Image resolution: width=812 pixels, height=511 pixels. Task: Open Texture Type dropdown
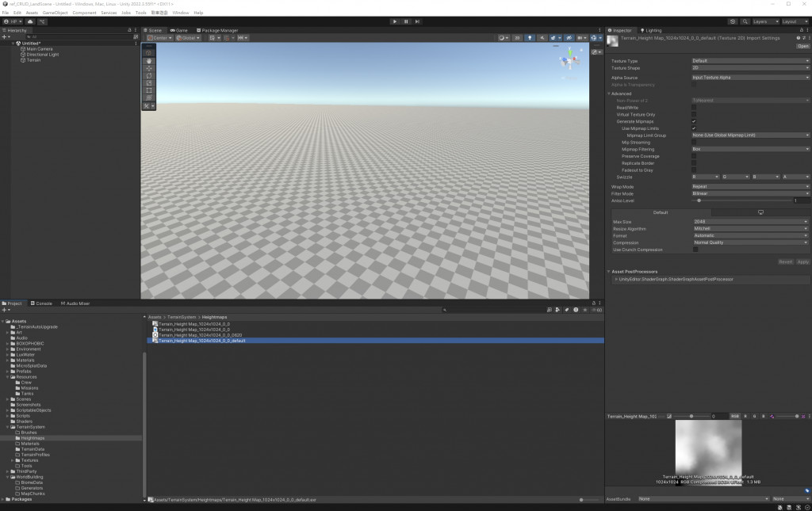(x=750, y=61)
